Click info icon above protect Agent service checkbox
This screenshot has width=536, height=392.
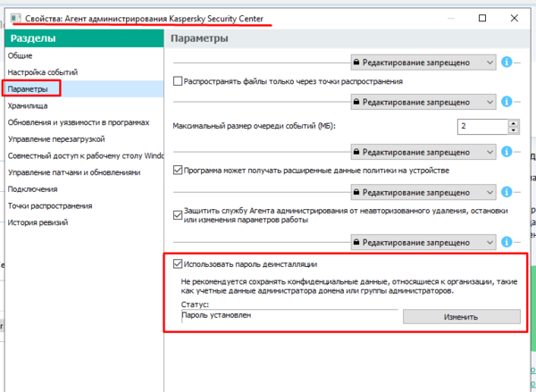point(507,192)
